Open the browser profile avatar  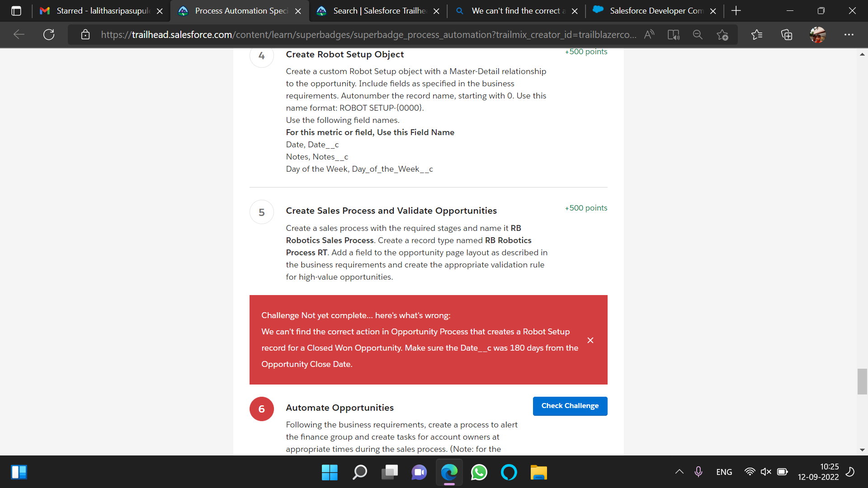point(817,34)
